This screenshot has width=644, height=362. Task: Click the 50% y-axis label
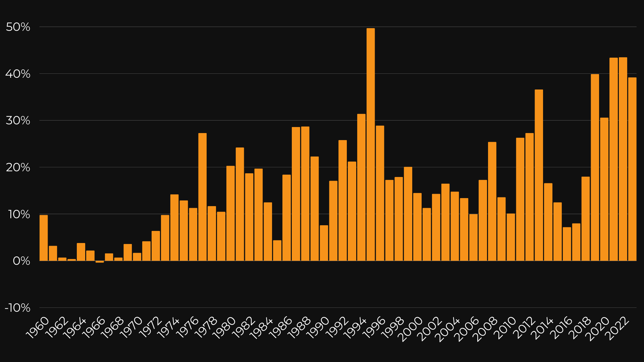tap(18, 27)
